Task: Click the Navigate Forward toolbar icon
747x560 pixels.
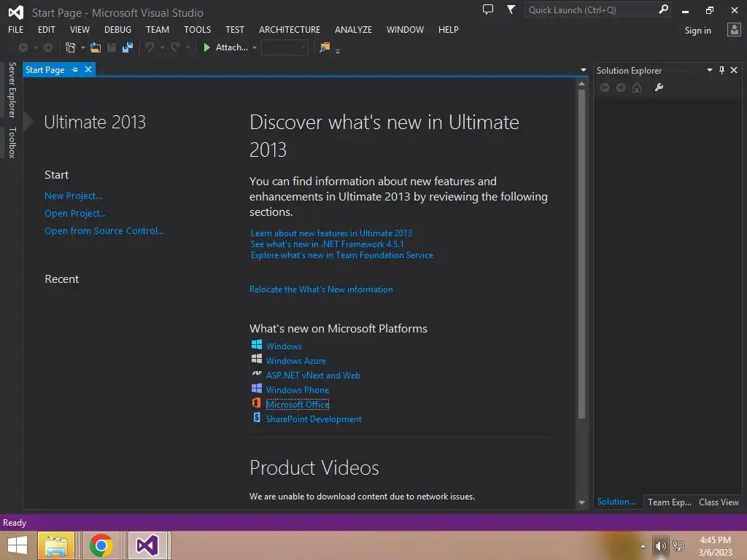Action: coord(48,47)
